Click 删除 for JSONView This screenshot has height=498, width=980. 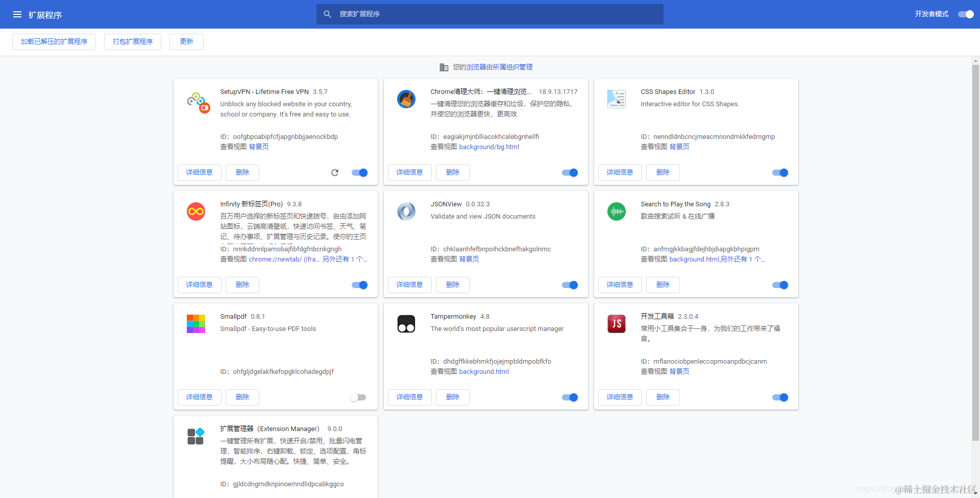tap(453, 285)
